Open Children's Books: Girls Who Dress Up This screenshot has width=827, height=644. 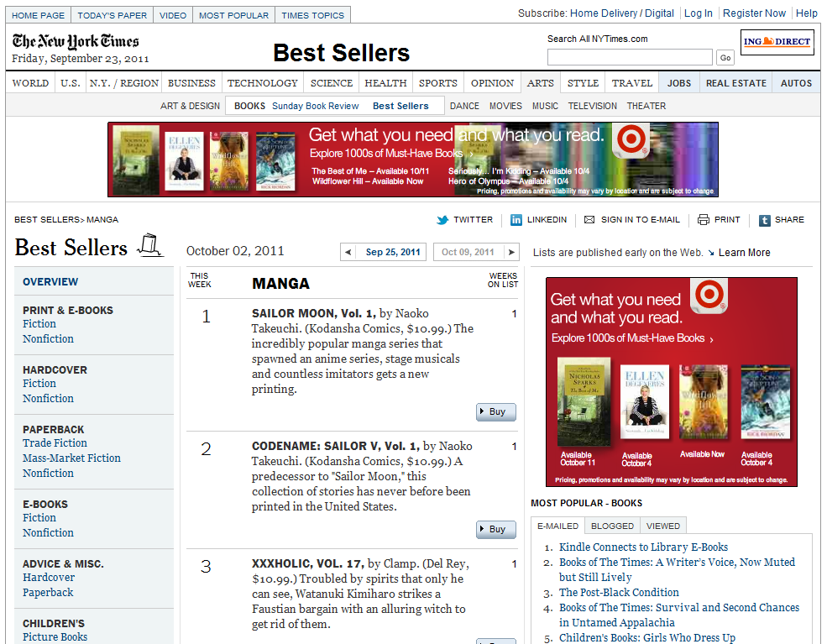[x=647, y=637]
